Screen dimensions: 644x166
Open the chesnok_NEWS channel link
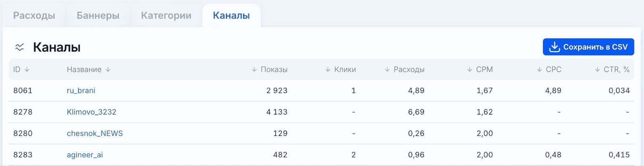tap(95, 133)
